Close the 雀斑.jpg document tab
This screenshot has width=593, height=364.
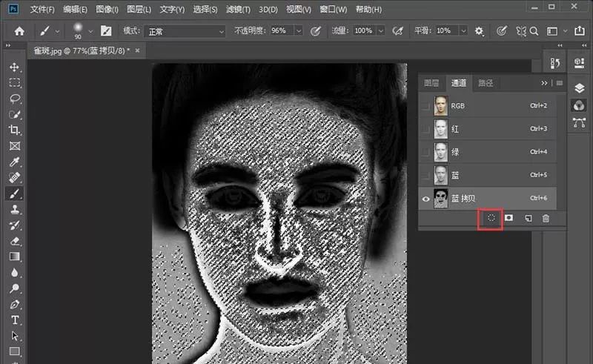pyautogui.click(x=137, y=50)
